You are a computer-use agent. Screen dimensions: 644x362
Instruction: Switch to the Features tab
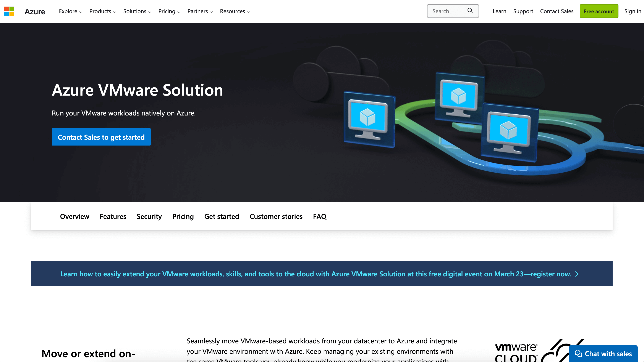coord(113,216)
